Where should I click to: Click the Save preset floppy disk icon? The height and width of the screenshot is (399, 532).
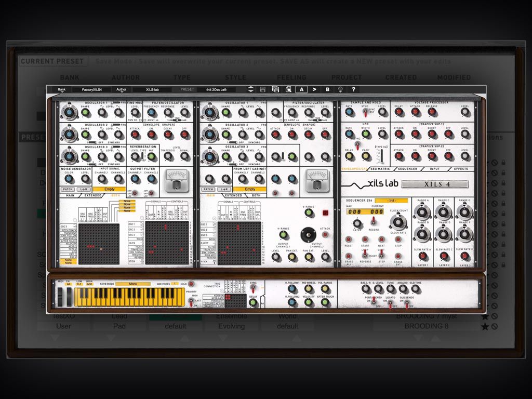point(263,89)
